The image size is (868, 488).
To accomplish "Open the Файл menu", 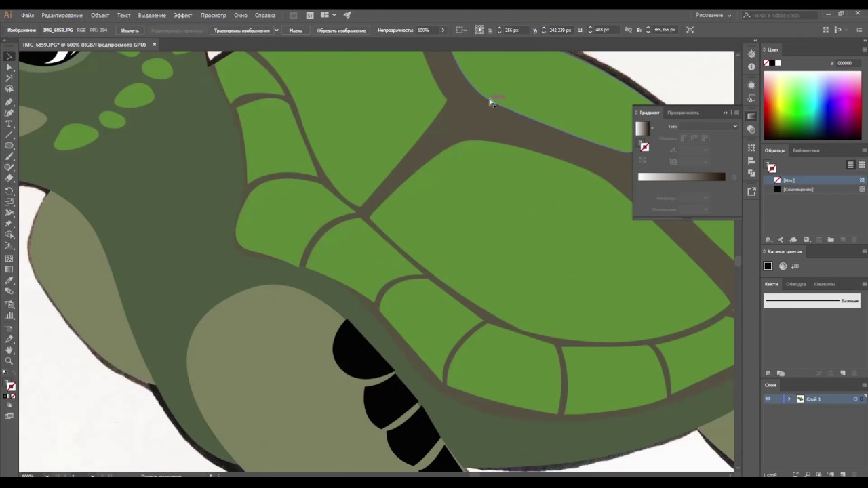I will [28, 15].
